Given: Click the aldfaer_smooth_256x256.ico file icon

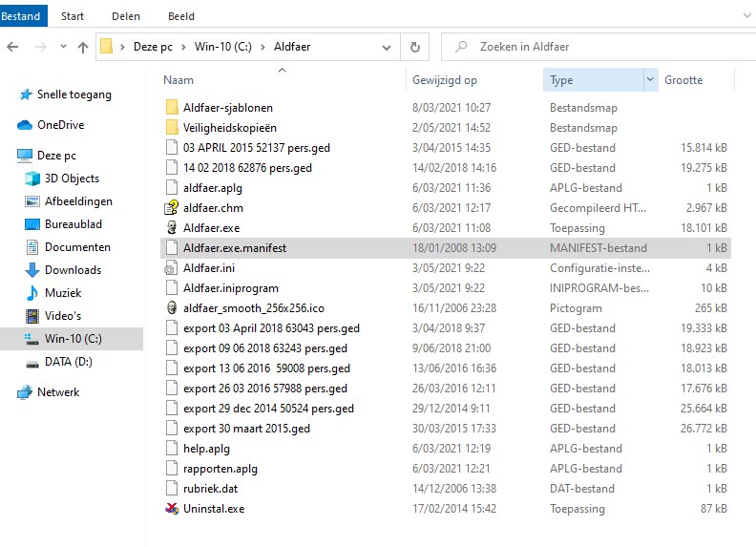Looking at the screenshot, I should [172, 308].
